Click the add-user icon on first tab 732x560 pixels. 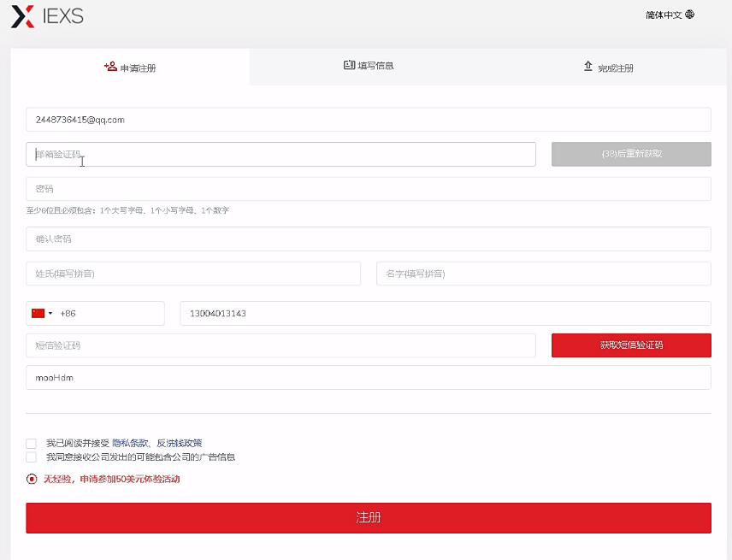pyautogui.click(x=110, y=66)
